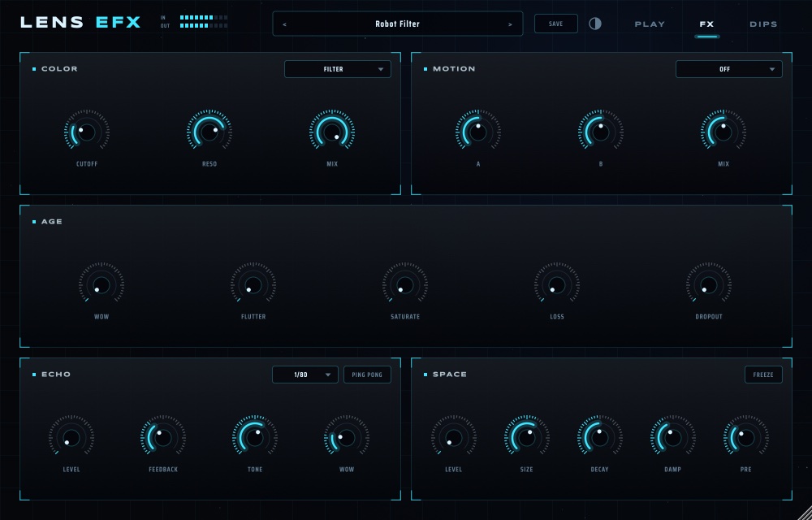Toggle the half-circle contrast theme icon

[x=595, y=24]
